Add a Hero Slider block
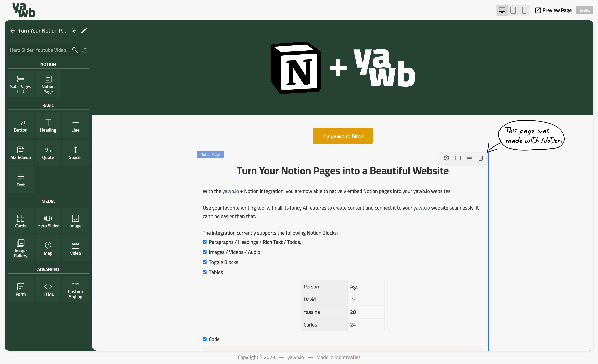Viewport: 598px width, 364px height. 48,221
